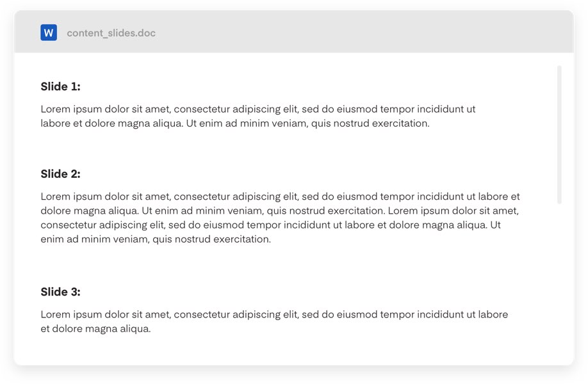Click the blue Word document icon

pos(49,33)
